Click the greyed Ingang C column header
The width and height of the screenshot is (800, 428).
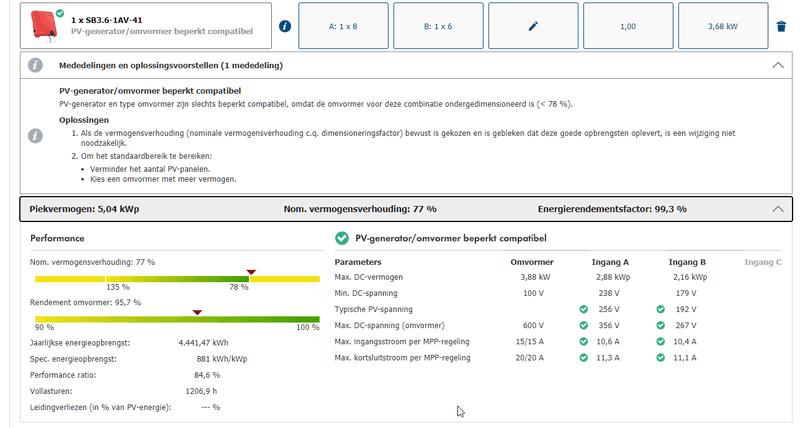[763, 262]
